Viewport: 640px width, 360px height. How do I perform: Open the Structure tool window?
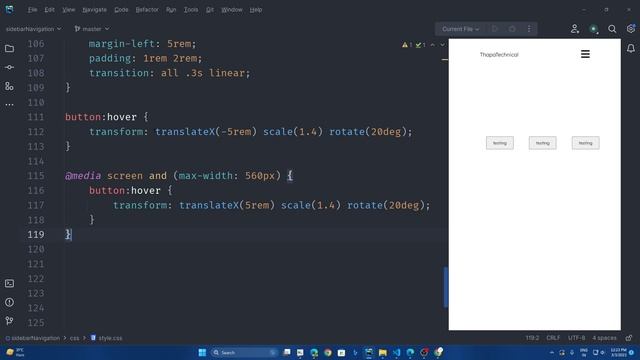coord(9,86)
